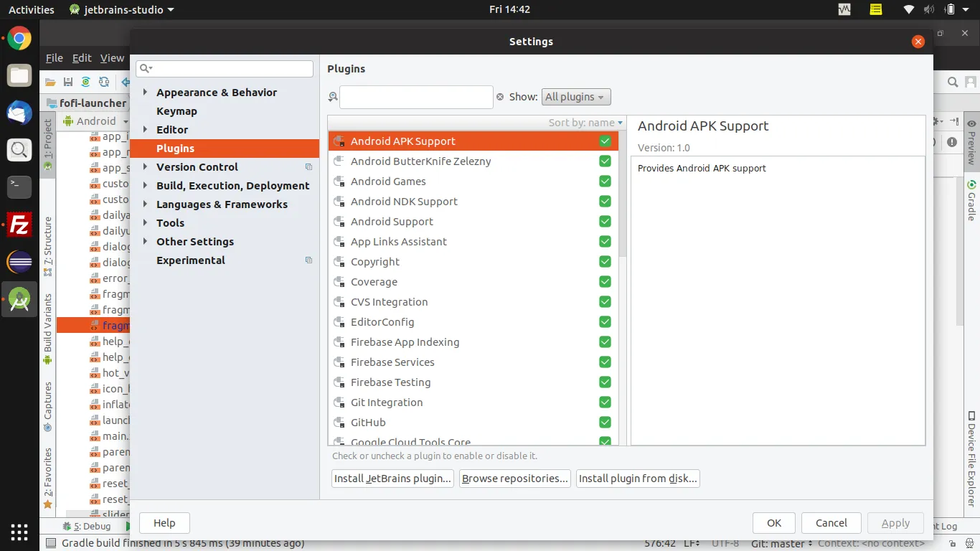980x551 pixels.
Task: Open the View menu
Action: 112,58
